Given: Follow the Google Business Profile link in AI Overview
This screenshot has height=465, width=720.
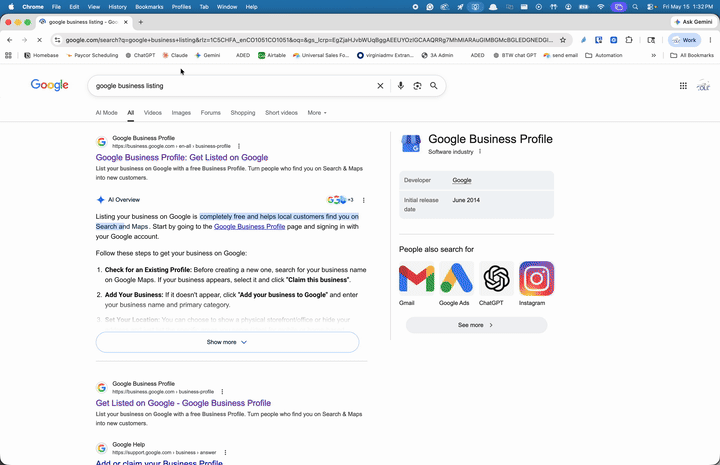Looking at the screenshot, I should coord(249,226).
